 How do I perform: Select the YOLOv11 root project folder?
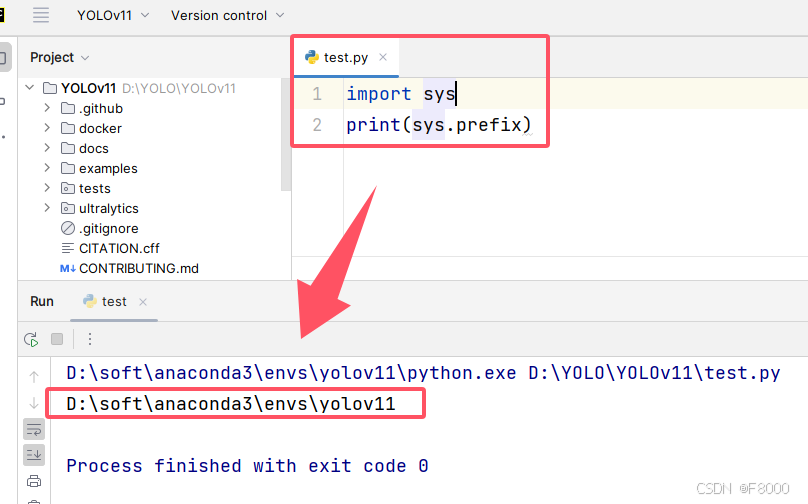point(88,88)
